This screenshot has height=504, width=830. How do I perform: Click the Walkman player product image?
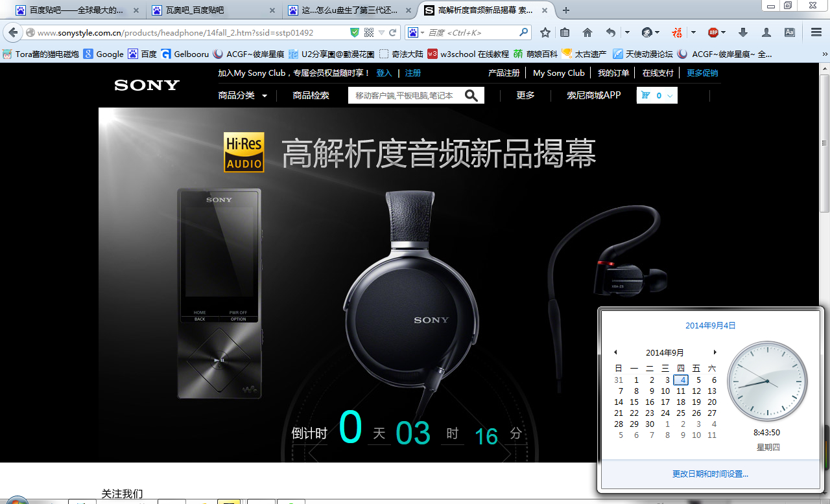click(x=219, y=293)
